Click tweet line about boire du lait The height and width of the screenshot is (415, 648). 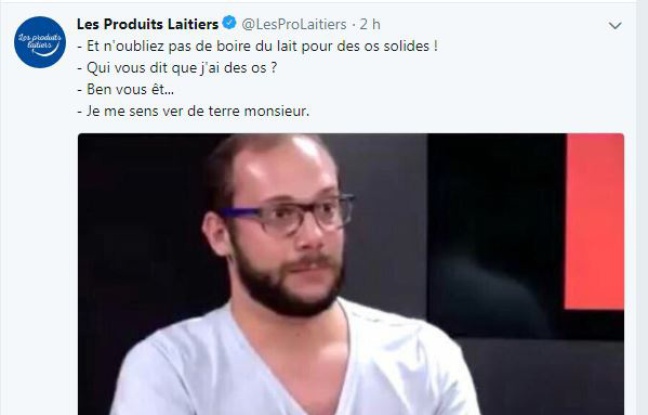[257, 46]
